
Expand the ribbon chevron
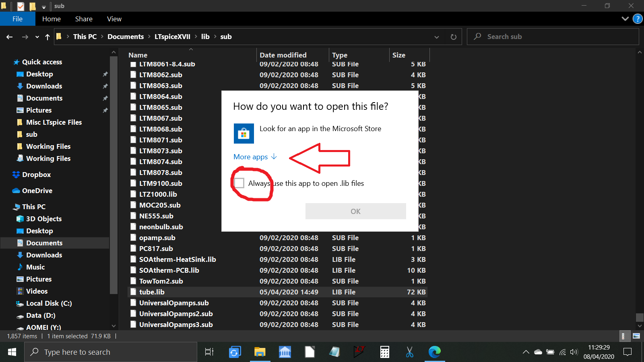click(625, 19)
